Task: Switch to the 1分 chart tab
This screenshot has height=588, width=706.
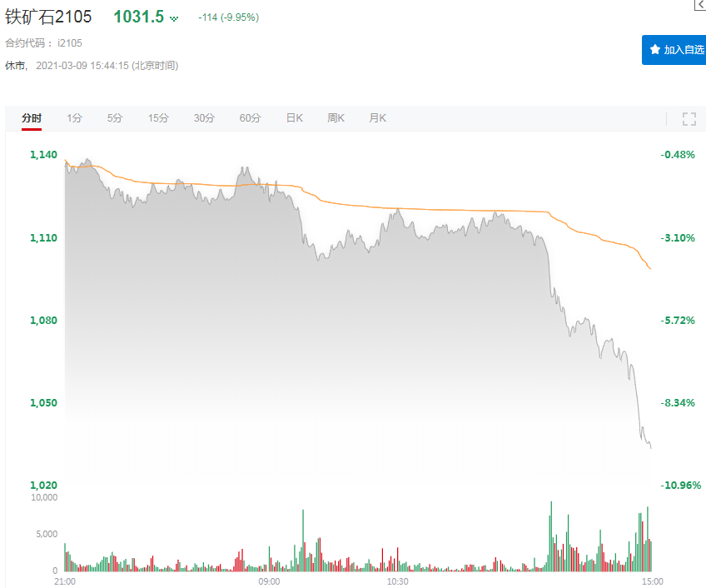Action: point(75,118)
